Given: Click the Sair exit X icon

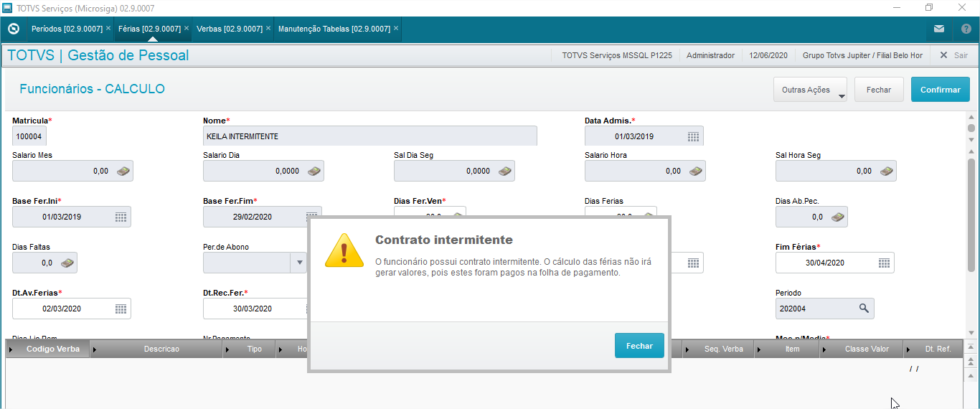Looking at the screenshot, I should (943, 55).
